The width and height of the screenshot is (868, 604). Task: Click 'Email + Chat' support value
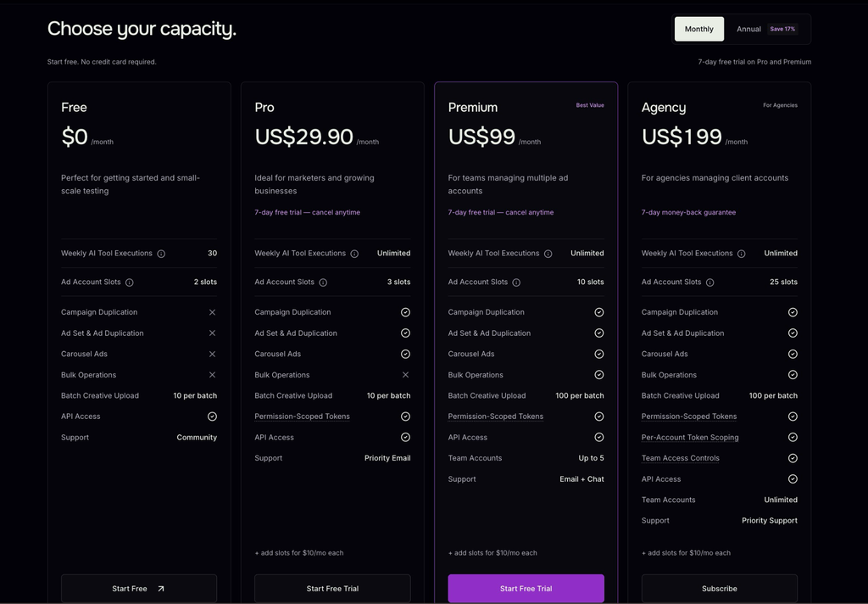coord(581,479)
